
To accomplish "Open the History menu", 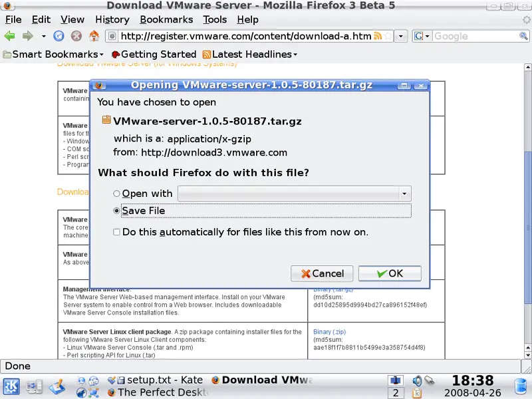I will tap(112, 20).
